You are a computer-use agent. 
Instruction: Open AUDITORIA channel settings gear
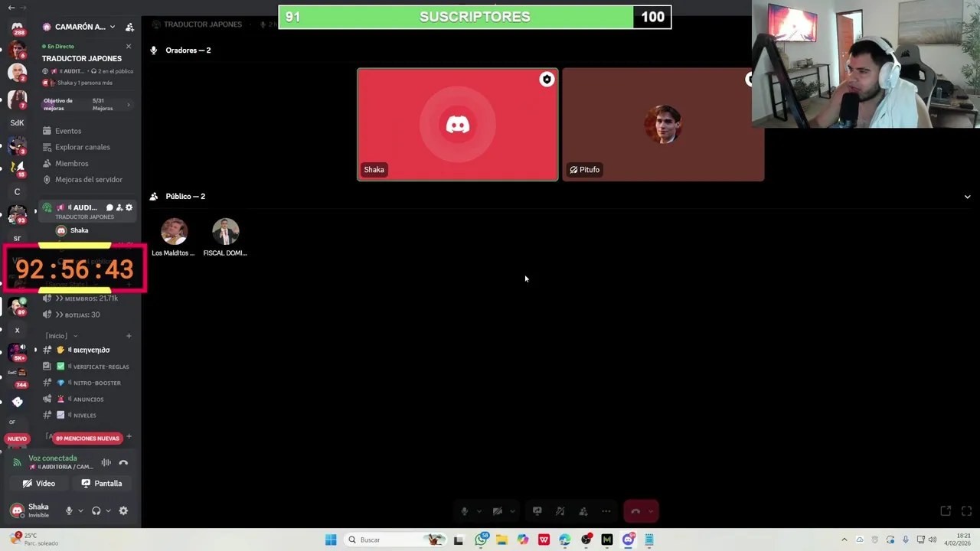click(129, 207)
